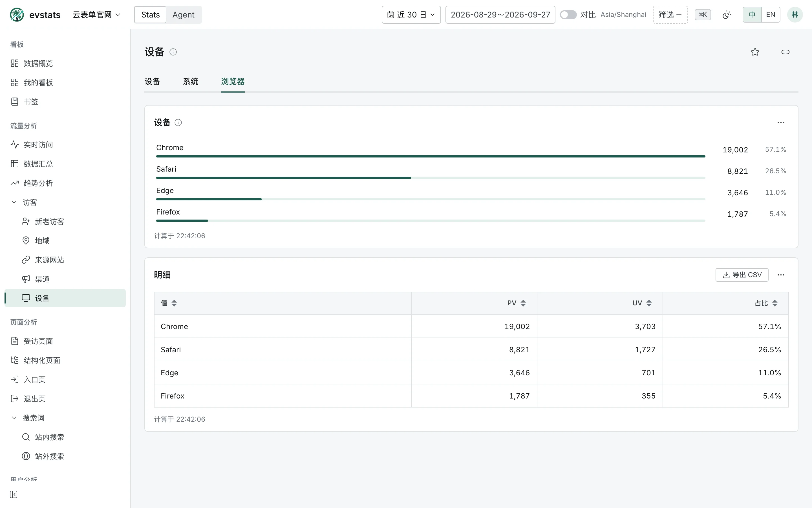812x508 pixels.
Task: Click 导出 CSV export button
Action: click(x=742, y=275)
